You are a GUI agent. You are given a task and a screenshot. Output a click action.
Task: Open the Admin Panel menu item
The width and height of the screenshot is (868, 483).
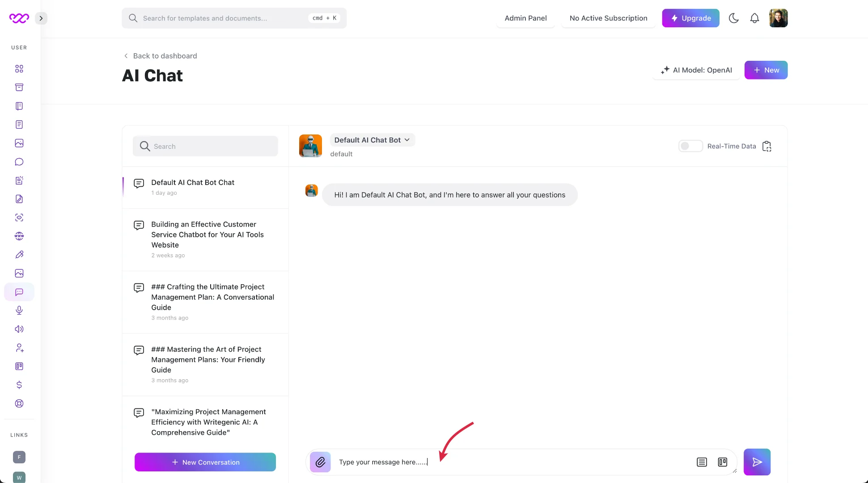525,18
